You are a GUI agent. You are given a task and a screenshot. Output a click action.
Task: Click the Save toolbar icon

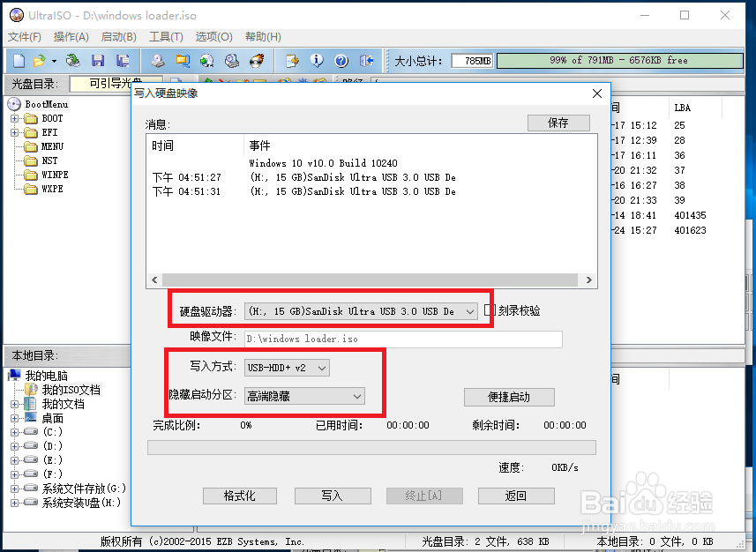[x=97, y=60]
